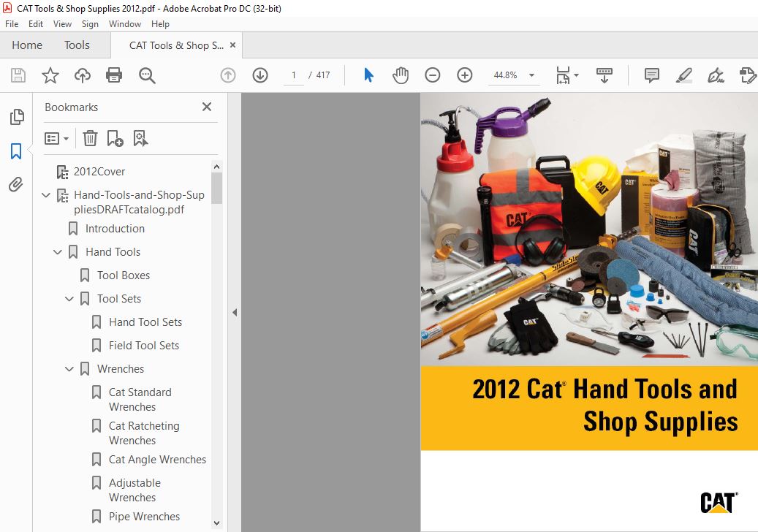Open Cat Standard Wrenches bookmark
This screenshot has width=758, height=532.
(x=140, y=400)
